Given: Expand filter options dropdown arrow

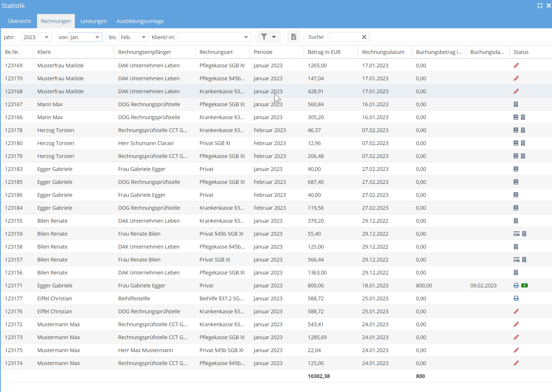Looking at the screenshot, I should click(274, 37).
